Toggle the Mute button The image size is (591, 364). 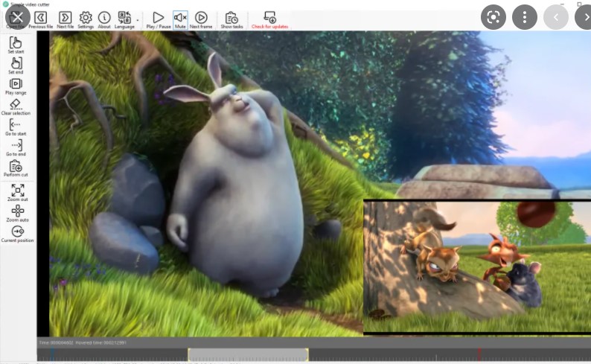[180, 20]
